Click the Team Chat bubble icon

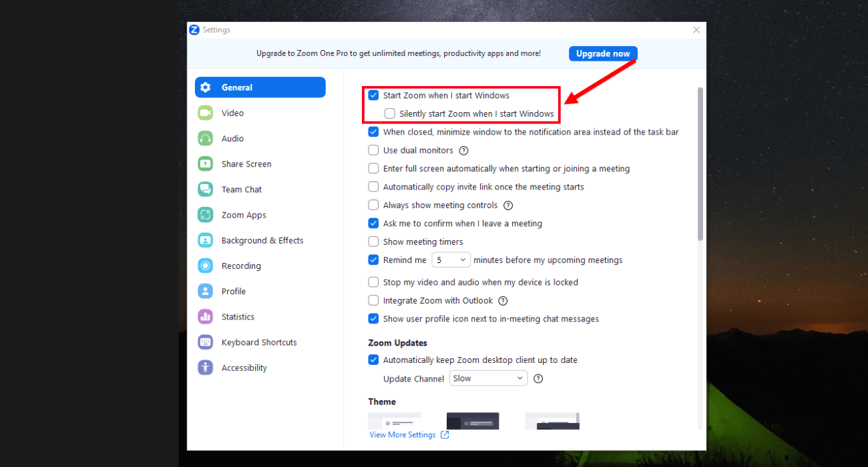pos(206,189)
